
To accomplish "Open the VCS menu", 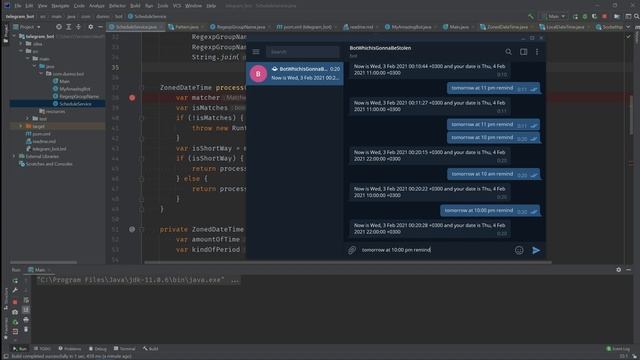I will pyautogui.click(x=177, y=6).
